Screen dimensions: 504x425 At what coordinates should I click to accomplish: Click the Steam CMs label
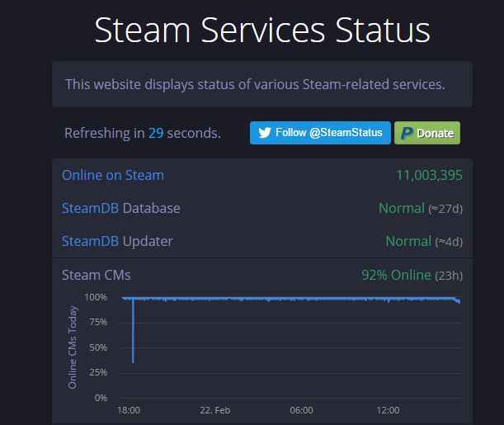(x=97, y=275)
